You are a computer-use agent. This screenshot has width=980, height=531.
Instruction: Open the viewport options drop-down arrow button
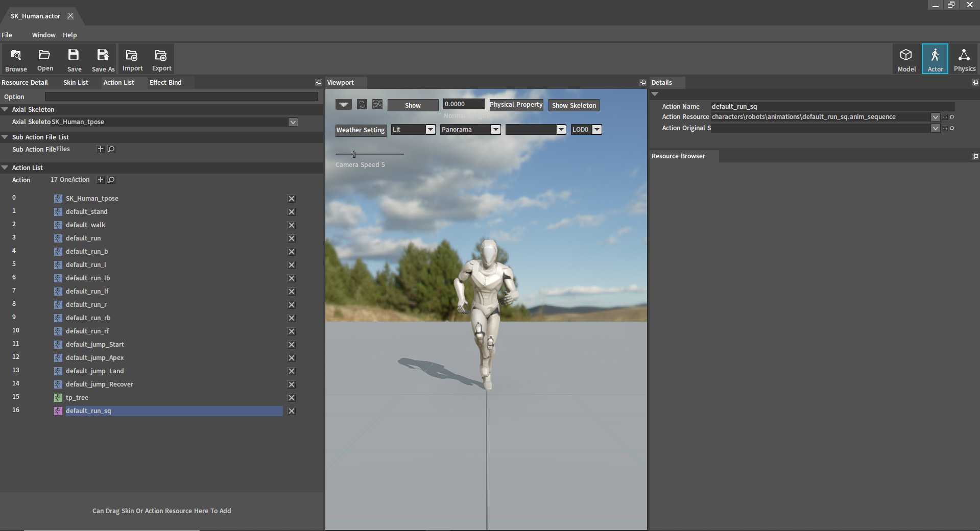pyautogui.click(x=344, y=105)
